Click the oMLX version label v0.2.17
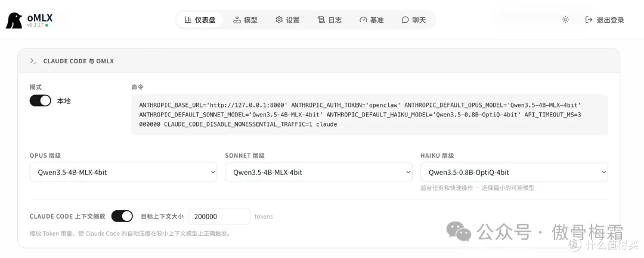 35,25
